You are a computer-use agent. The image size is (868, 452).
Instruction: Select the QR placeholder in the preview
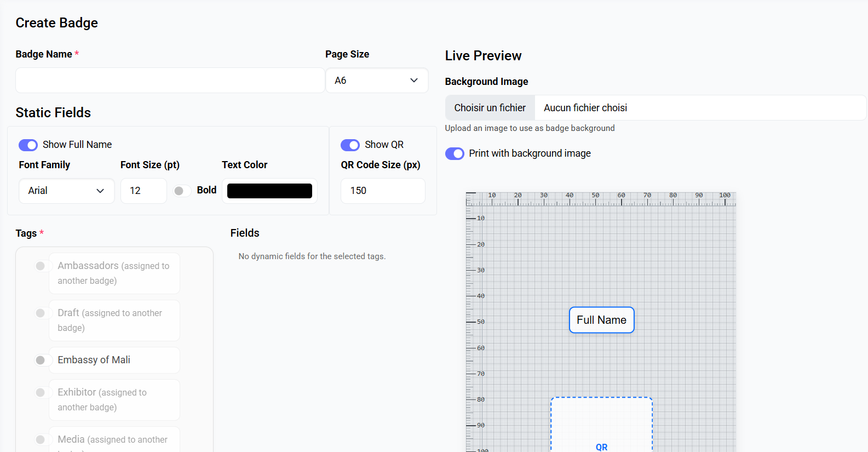[601, 427]
